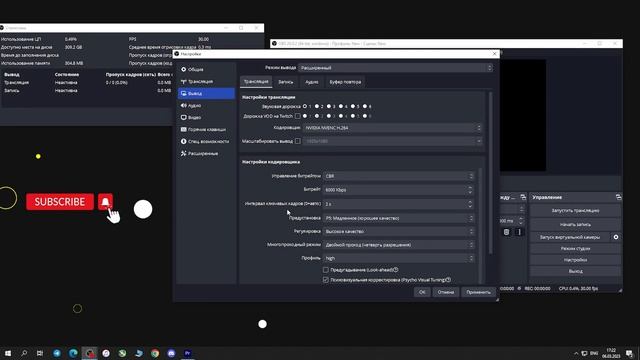Click OK in the settings dialog
The height and width of the screenshot is (360, 640).
422,292
